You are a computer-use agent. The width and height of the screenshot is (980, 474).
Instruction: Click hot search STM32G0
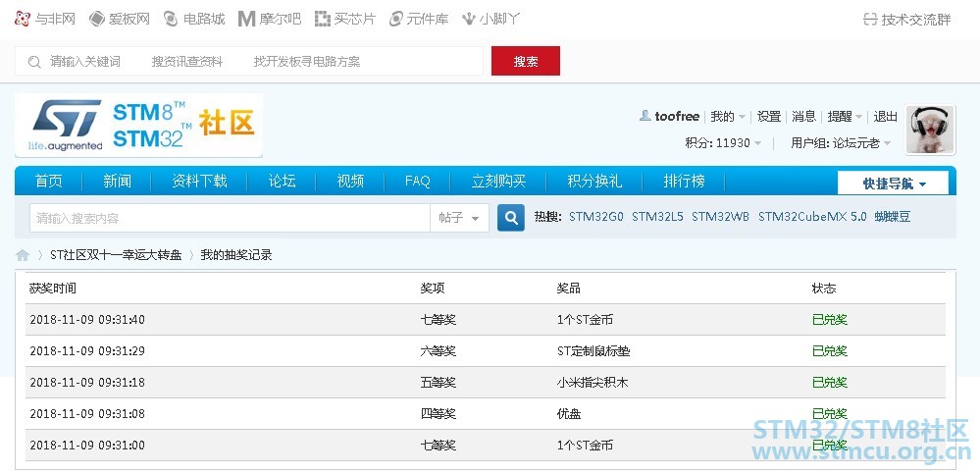596,217
